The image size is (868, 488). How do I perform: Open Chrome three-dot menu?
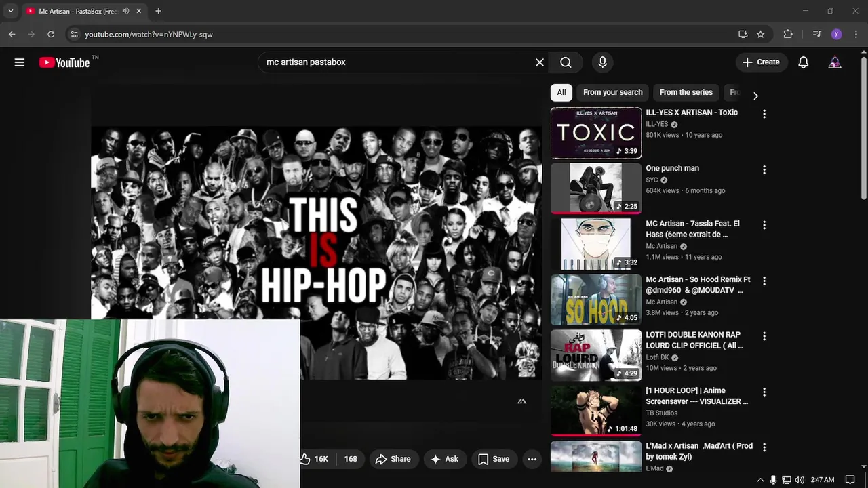coord(856,34)
